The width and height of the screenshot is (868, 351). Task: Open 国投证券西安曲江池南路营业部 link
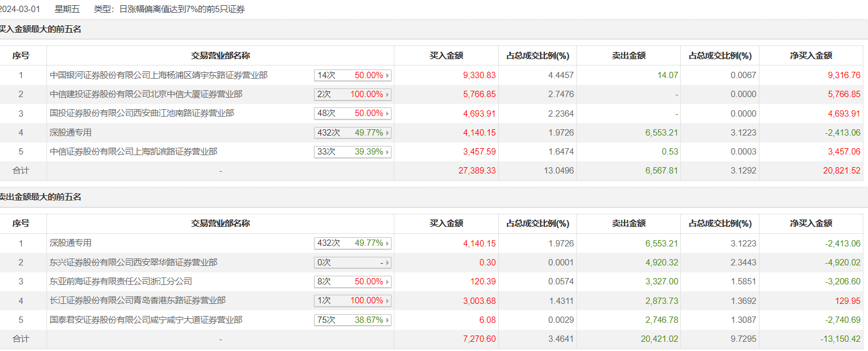click(x=142, y=113)
